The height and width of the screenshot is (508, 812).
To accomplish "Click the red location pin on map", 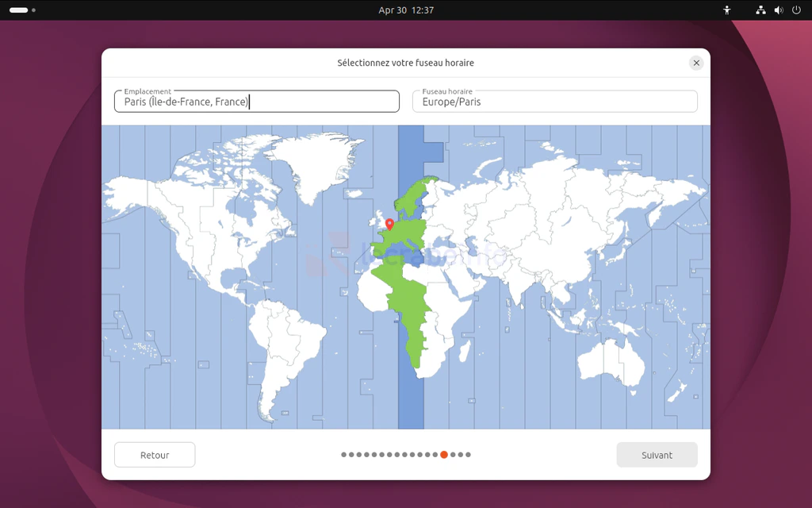I will [x=389, y=225].
